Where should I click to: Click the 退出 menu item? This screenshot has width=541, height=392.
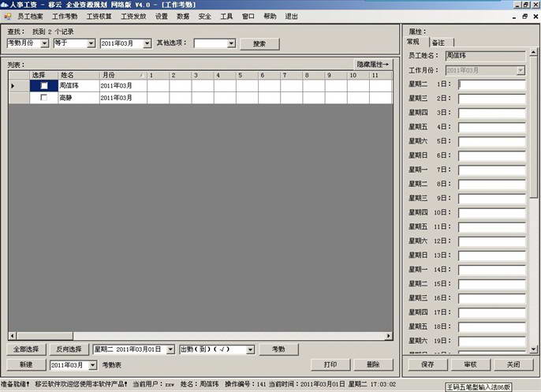(291, 17)
